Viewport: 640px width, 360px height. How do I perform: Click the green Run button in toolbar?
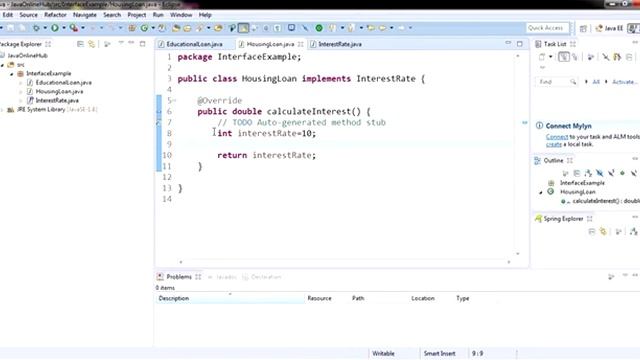tap(54, 28)
